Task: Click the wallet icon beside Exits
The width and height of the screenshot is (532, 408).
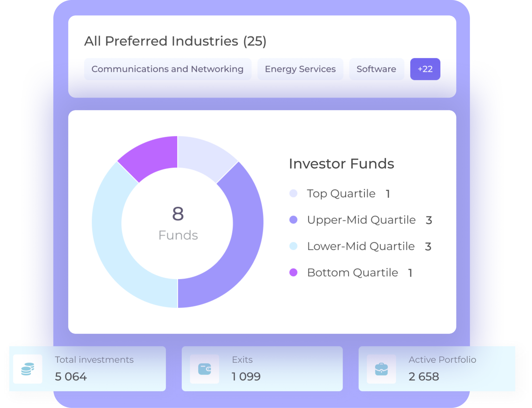Action: [x=205, y=369]
